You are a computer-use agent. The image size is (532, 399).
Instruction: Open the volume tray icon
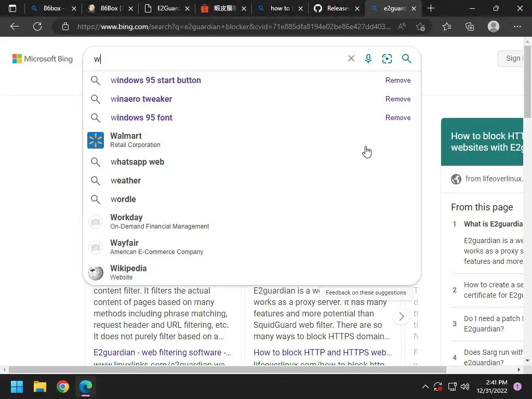pyautogui.click(x=465, y=387)
